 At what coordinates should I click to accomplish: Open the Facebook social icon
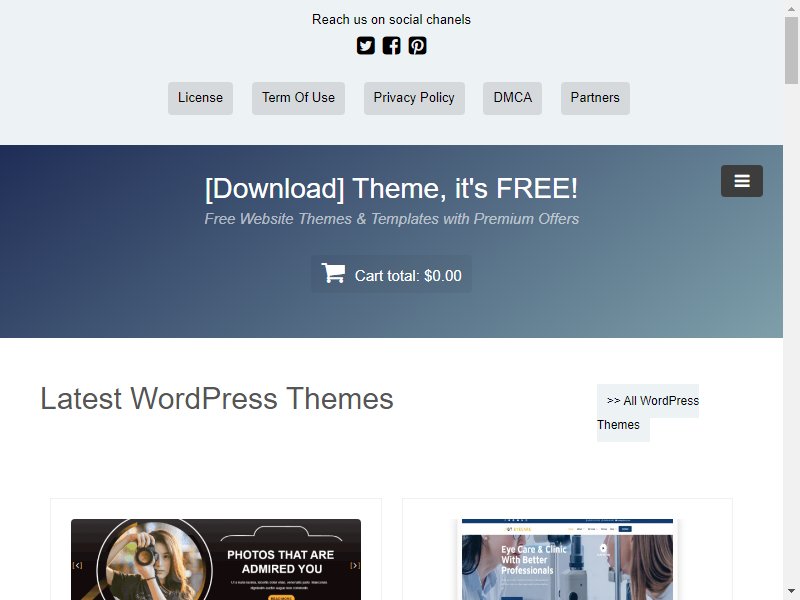click(x=391, y=45)
